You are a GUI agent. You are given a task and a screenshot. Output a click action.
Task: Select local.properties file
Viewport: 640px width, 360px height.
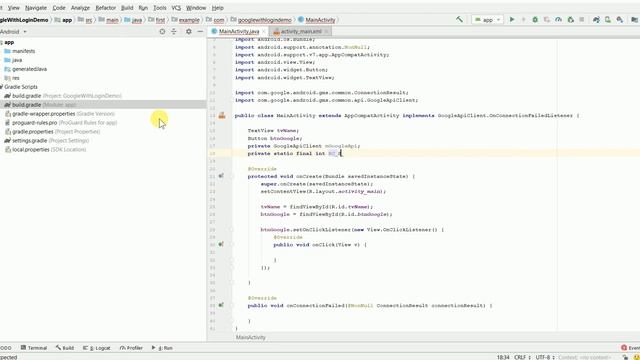click(45, 150)
